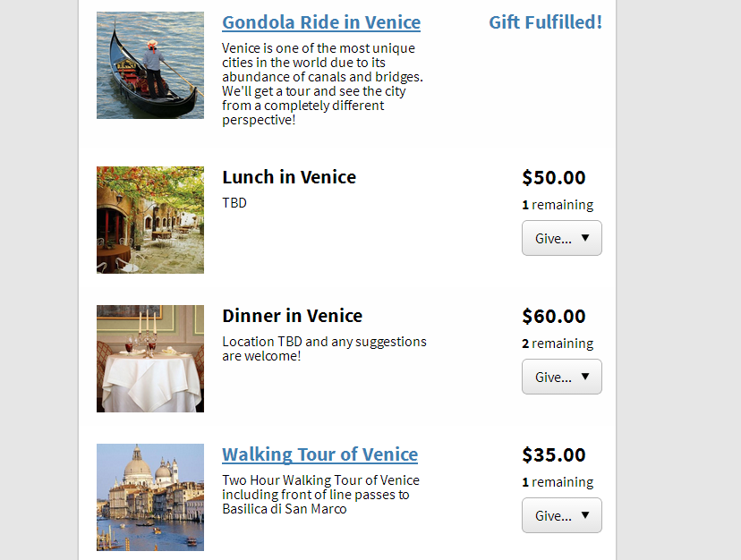
Task: Click the 'TBD' text under Lunch in Venice
Action: (x=234, y=203)
